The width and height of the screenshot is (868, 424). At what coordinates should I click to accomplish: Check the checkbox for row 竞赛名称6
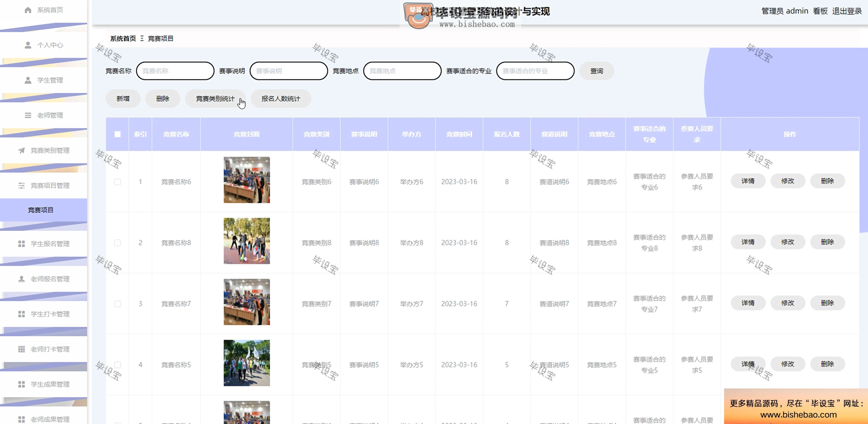118,182
